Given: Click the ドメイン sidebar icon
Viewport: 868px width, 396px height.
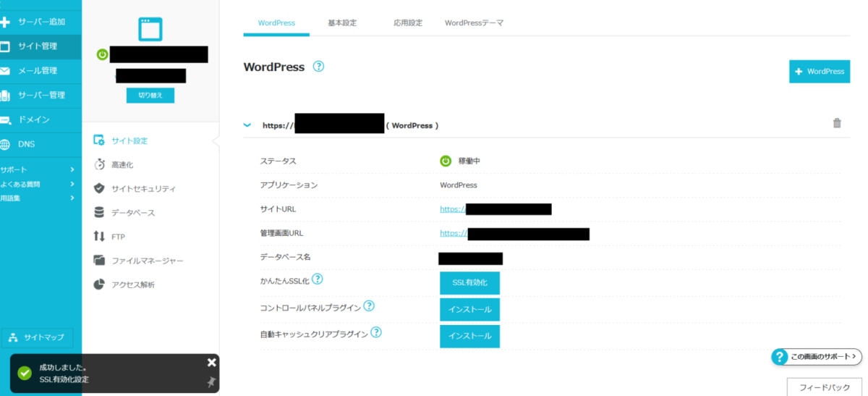Looking at the screenshot, I should tap(4, 120).
